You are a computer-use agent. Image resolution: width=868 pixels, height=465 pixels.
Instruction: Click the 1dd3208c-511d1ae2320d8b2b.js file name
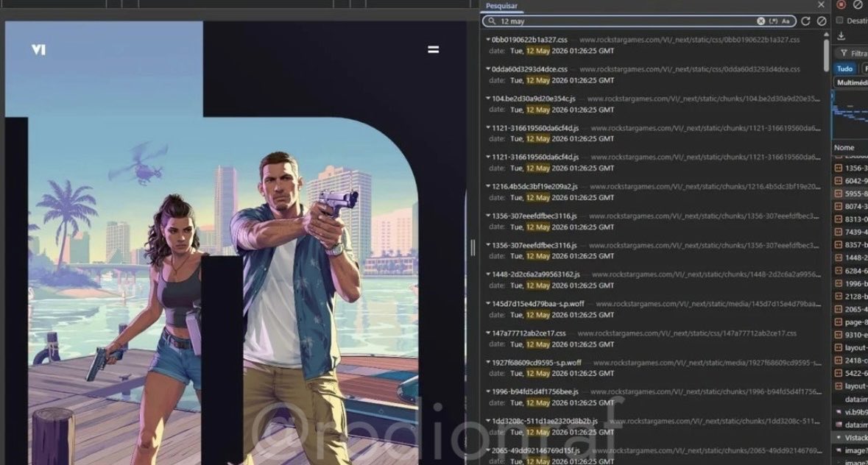click(x=545, y=421)
